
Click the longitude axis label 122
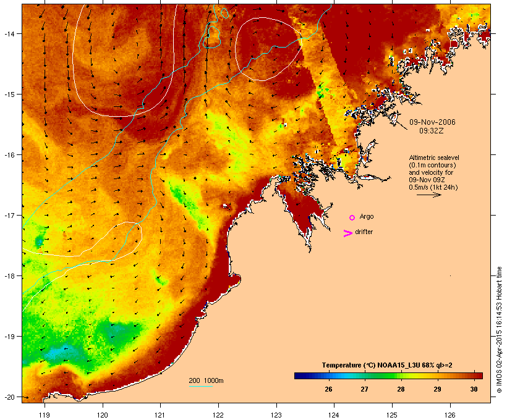coord(218,415)
